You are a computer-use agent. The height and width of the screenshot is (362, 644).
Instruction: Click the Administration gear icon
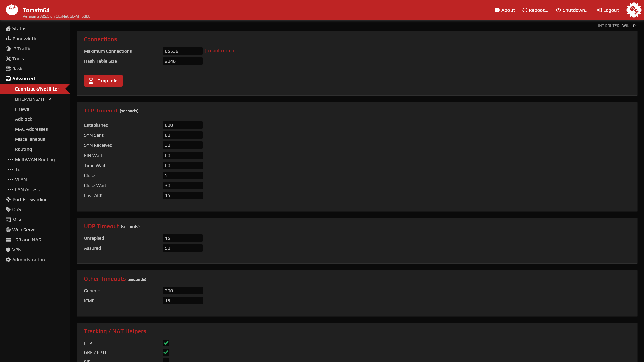coord(8,260)
